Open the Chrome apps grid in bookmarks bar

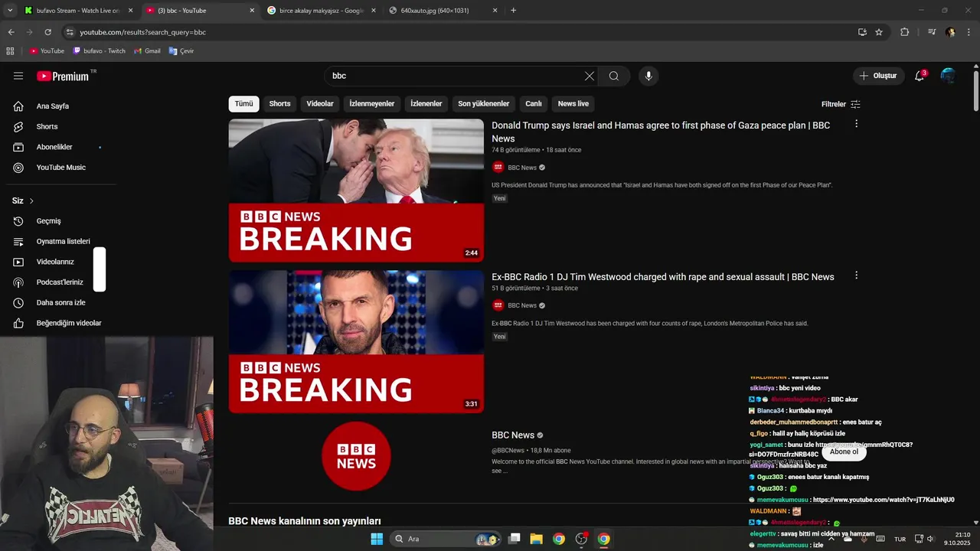[10, 51]
